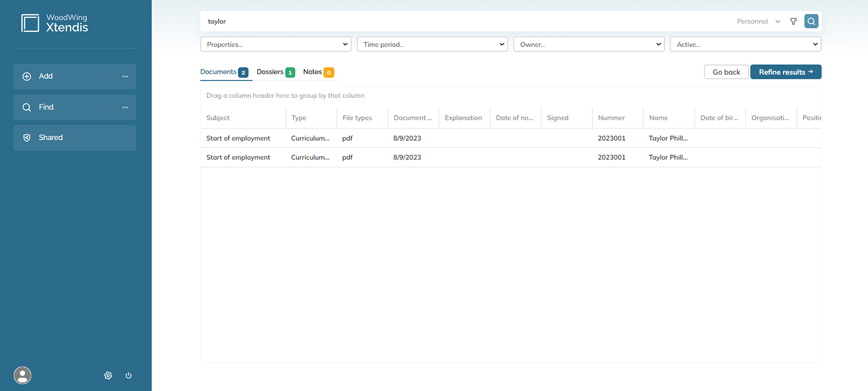868x391 pixels.
Task: Click the Date of no... column header
Action: (515, 118)
